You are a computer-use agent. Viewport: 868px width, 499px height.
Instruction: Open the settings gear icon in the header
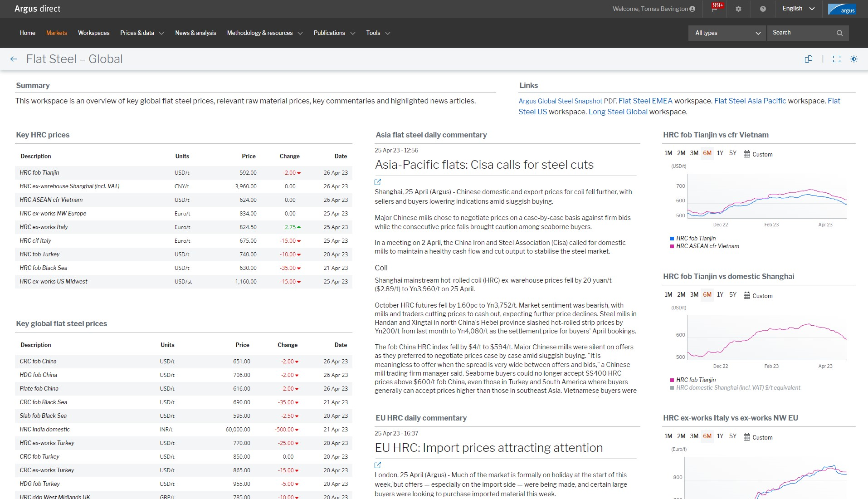tap(738, 9)
